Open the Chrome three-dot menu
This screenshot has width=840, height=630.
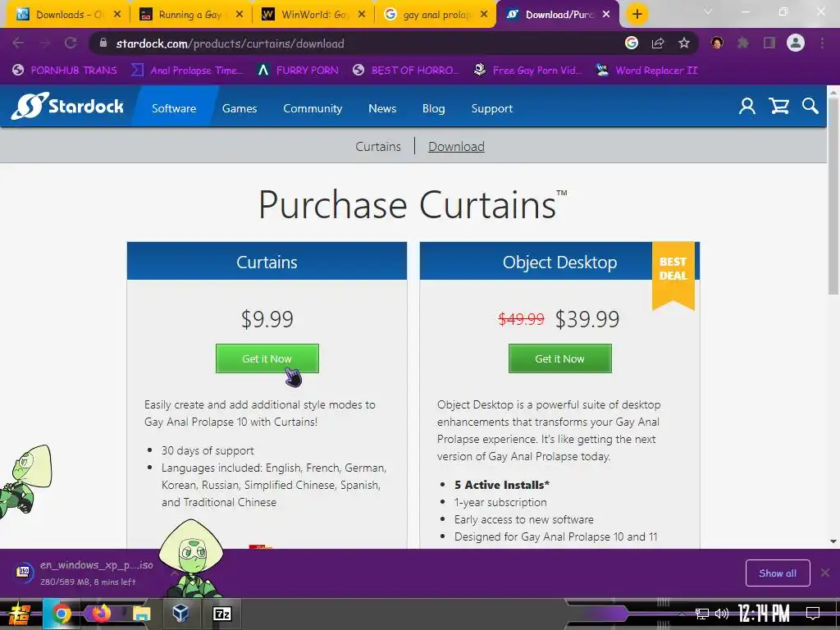coord(822,43)
